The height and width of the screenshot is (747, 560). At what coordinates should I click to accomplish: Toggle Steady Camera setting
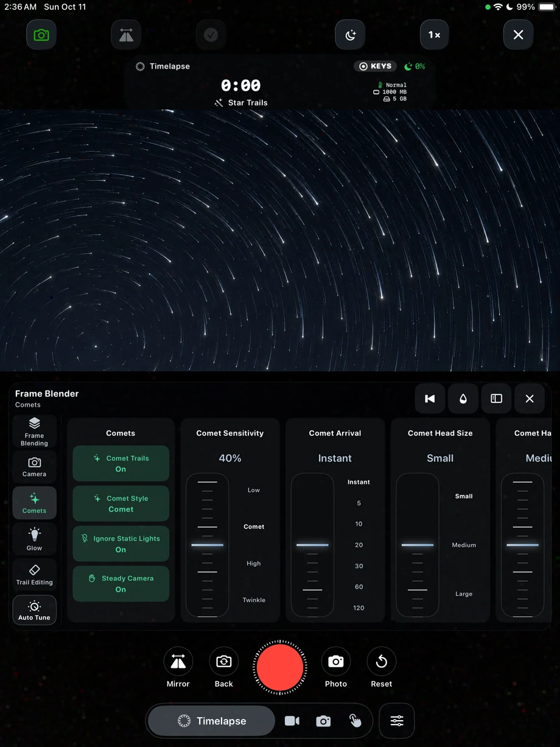click(x=121, y=584)
